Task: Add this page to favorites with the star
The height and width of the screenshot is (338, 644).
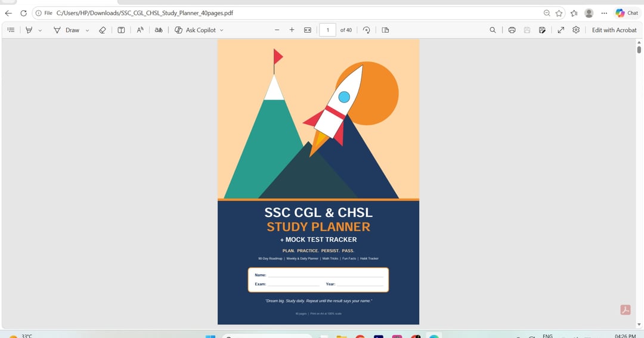Action: [x=559, y=13]
